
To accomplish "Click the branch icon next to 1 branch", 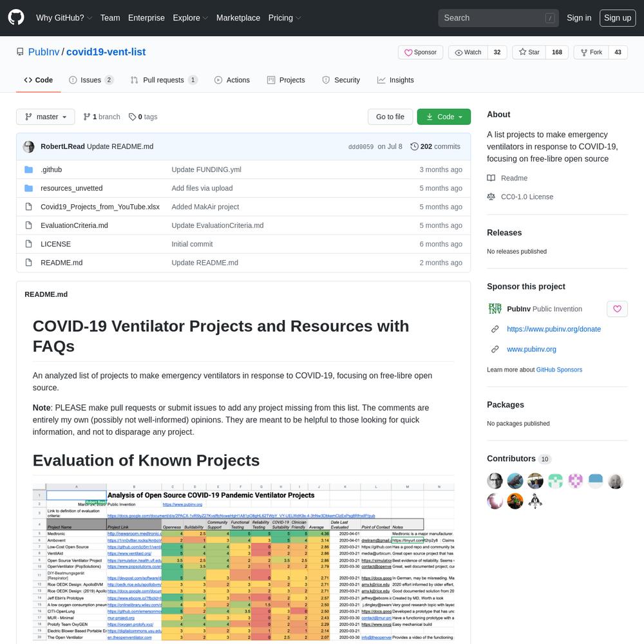I will 87,117.
